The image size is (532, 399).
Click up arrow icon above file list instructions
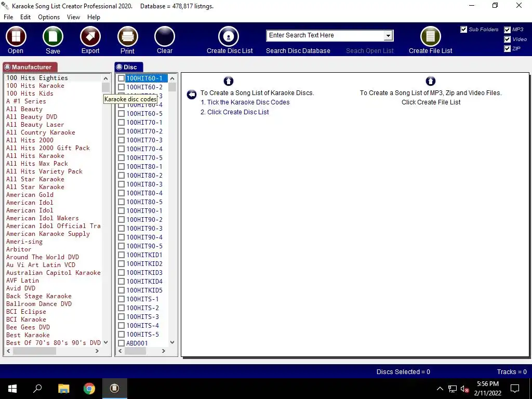pos(431,81)
